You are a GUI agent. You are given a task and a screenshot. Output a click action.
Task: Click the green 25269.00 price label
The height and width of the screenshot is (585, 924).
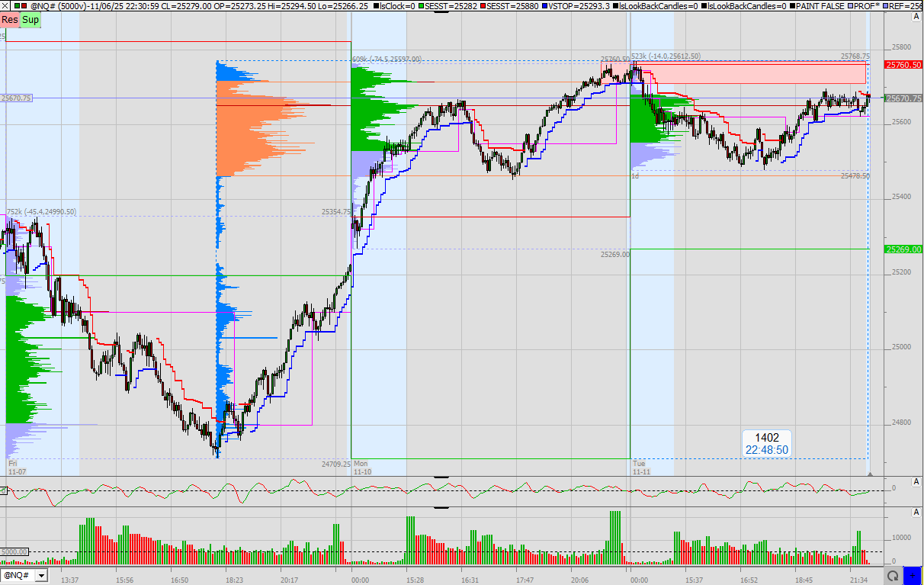pos(903,249)
